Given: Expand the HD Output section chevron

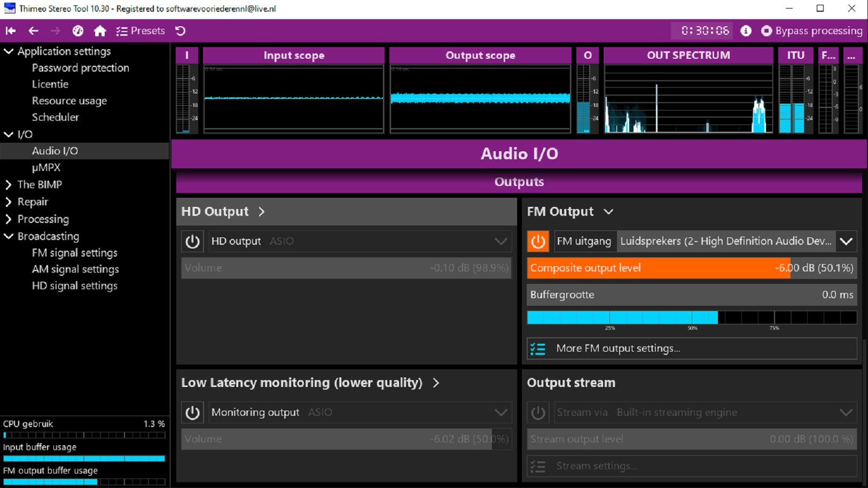Looking at the screenshot, I should tap(262, 212).
